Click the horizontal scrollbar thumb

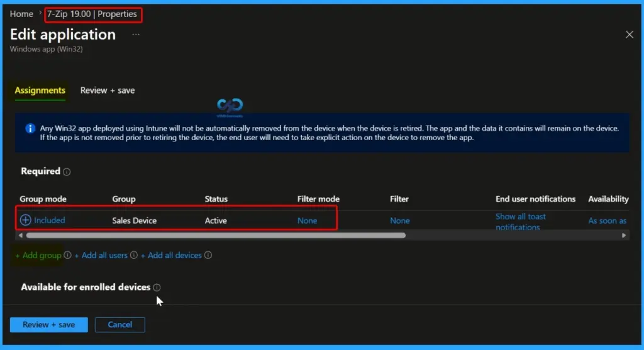click(x=216, y=236)
